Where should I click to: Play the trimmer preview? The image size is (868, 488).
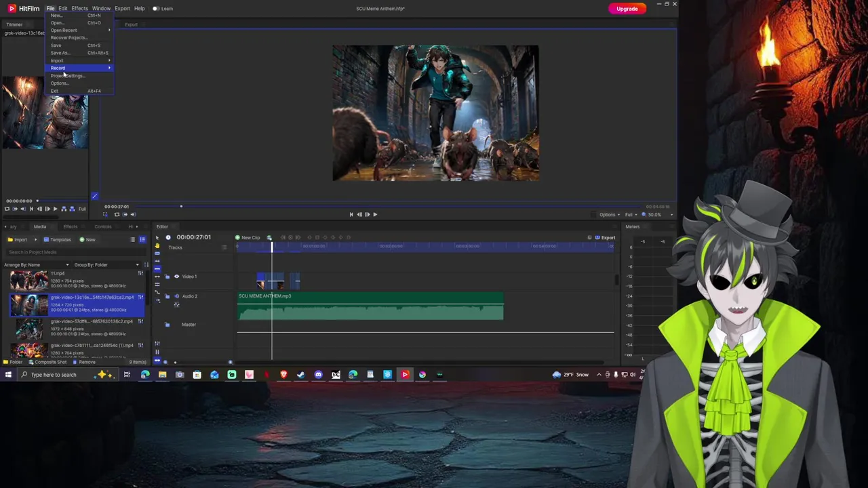point(55,209)
